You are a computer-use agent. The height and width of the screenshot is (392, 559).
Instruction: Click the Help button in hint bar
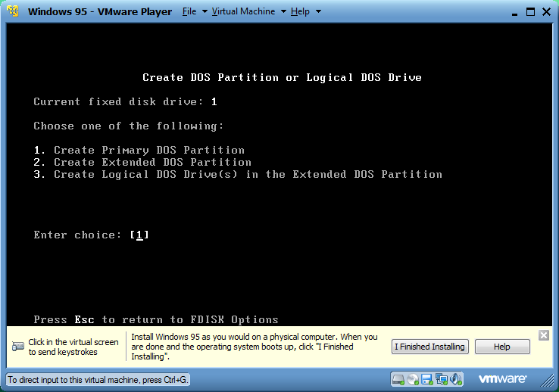(x=502, y=347)
